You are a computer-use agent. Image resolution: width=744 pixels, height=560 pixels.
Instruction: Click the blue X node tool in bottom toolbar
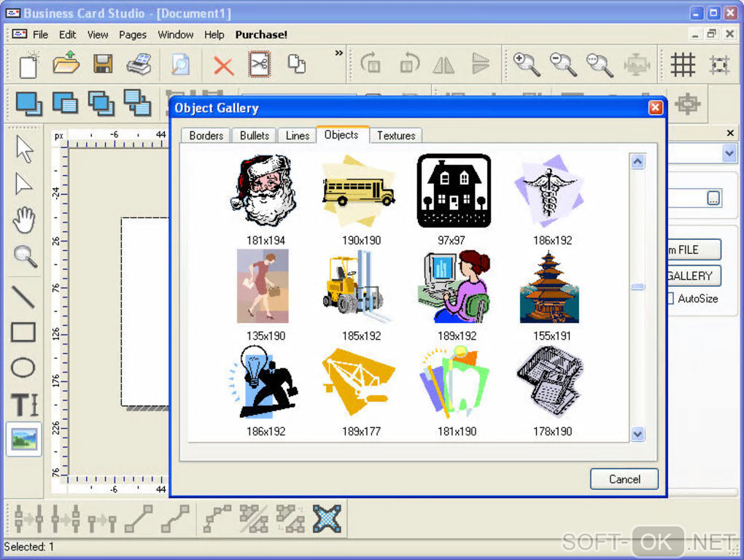[327, 518]
